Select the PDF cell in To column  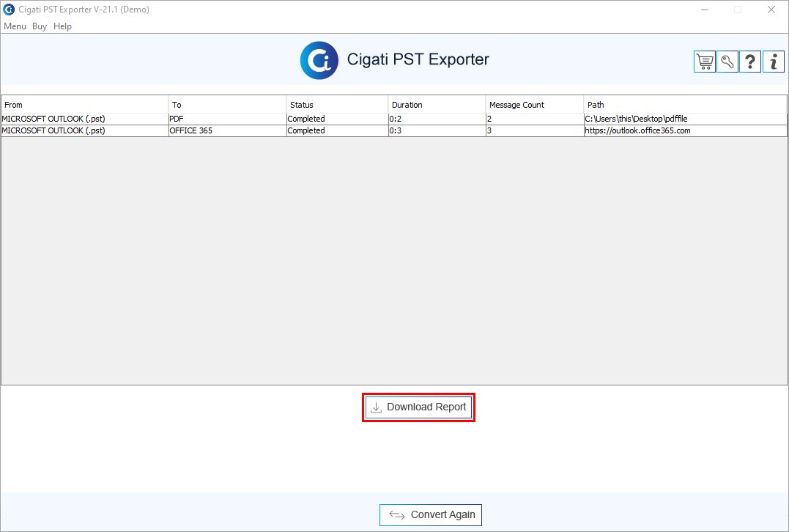(227, 119)
